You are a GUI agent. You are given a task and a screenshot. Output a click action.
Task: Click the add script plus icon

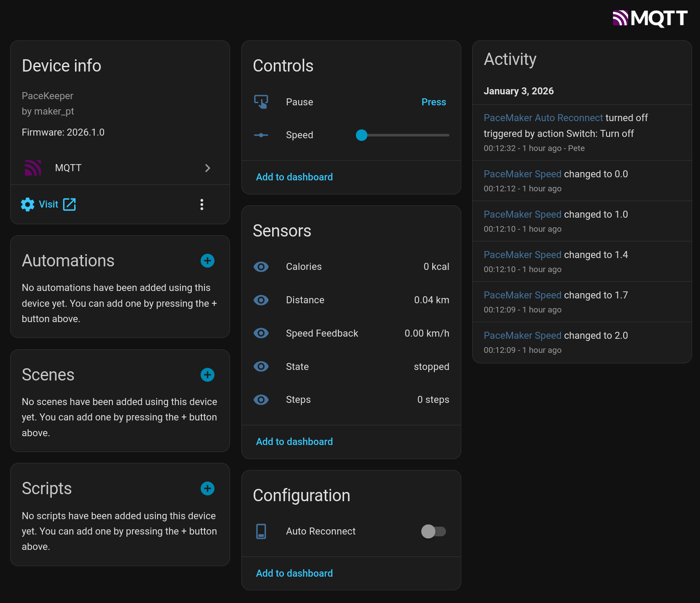[208, 488]
